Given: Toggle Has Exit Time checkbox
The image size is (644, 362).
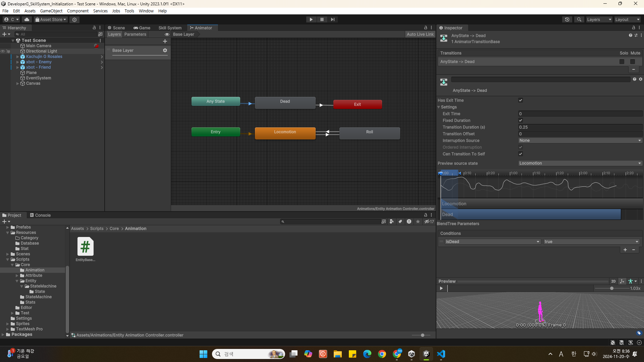Looking at the screenshot, I should (521, 100).
